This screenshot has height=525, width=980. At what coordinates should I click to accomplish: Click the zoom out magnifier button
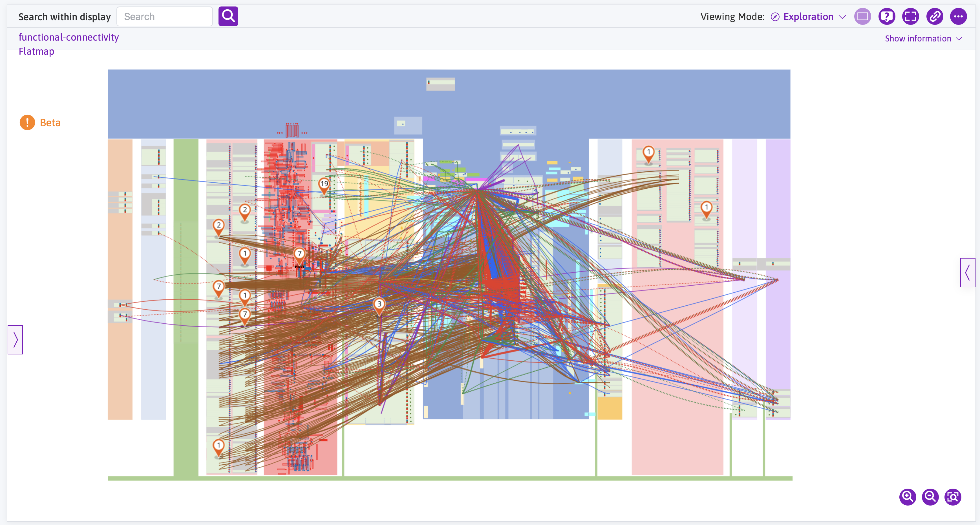tap(930, 497)
